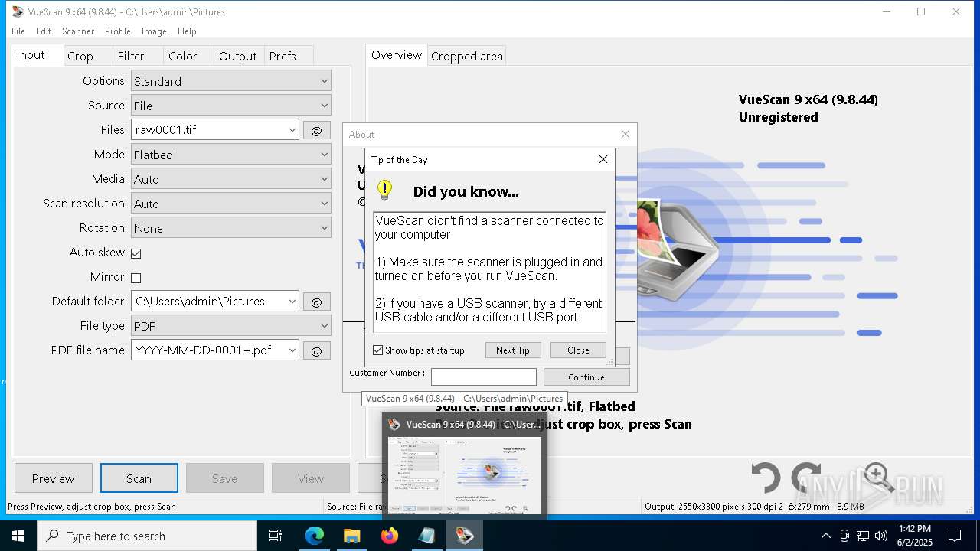
Task: Click the network icon in system tray
Action: pos(863,536)
